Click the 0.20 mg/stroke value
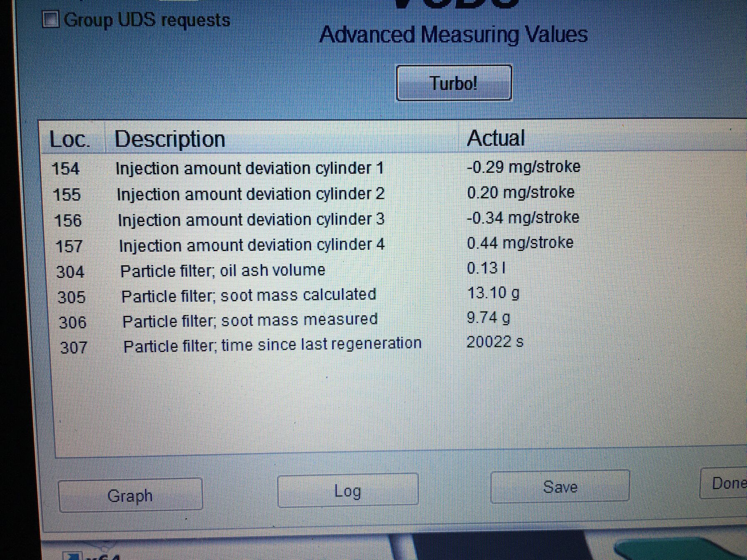Viewport: 747px width, 560px height. click(x=520, y=192)
